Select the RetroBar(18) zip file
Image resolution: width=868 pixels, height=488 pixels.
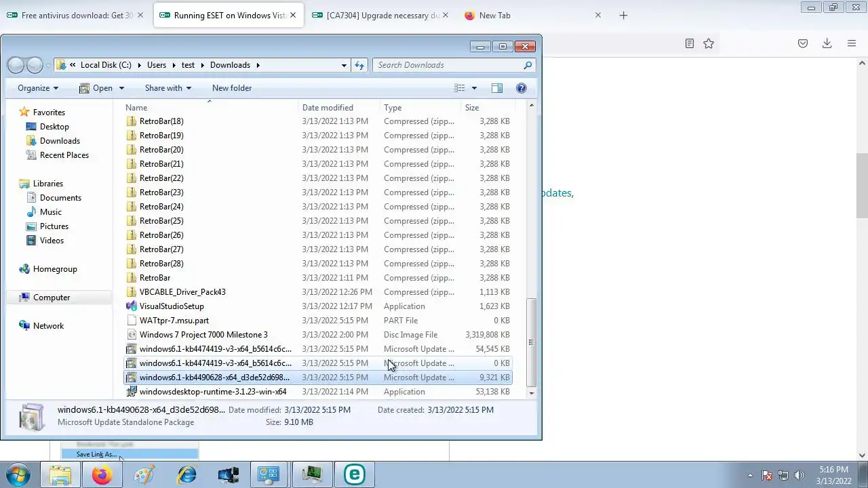(317, 121)
